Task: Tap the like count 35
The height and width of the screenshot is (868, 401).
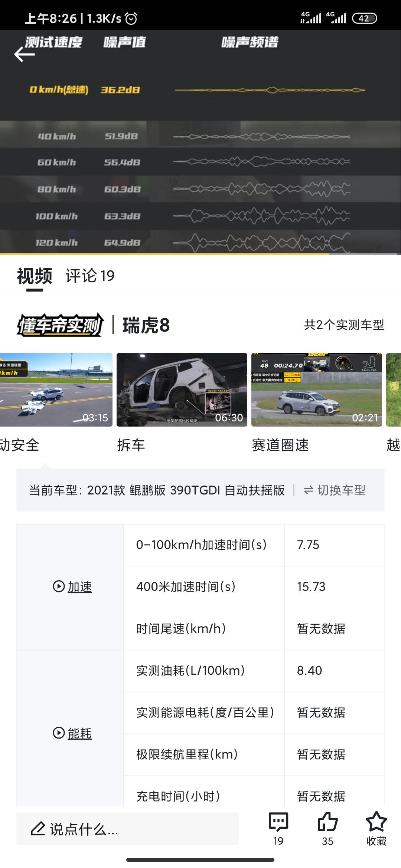Action: tap(327, 841)
